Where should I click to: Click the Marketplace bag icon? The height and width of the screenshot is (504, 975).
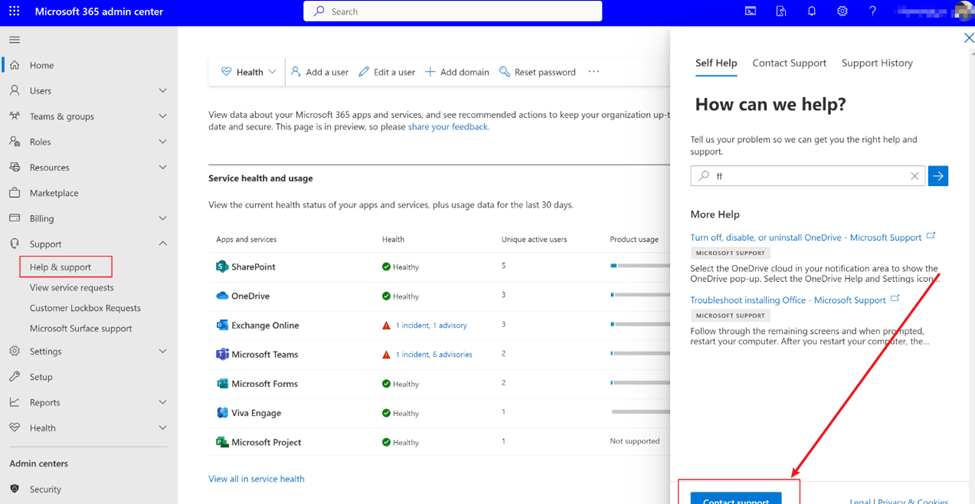click(x=15, y=193)
